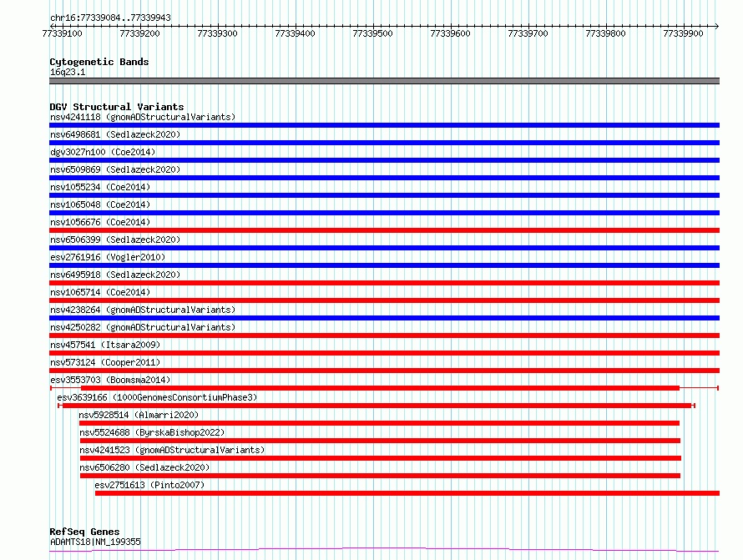Viewport: 743px width, 560px height.
Task: Click ruler position 77339600
Action: pos(451,33)
